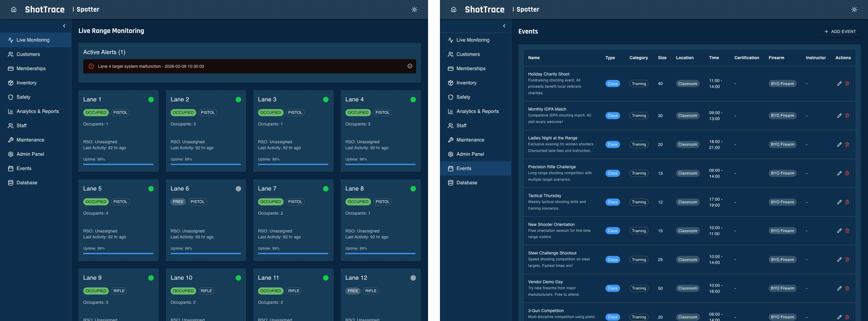Click Staff icon in left window sidebar
Image resolution: width=868 pixels, height=321 pixels.
point(11,126)
